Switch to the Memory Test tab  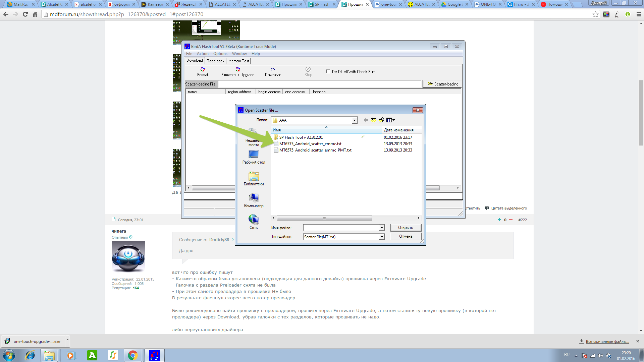[238, 61]
